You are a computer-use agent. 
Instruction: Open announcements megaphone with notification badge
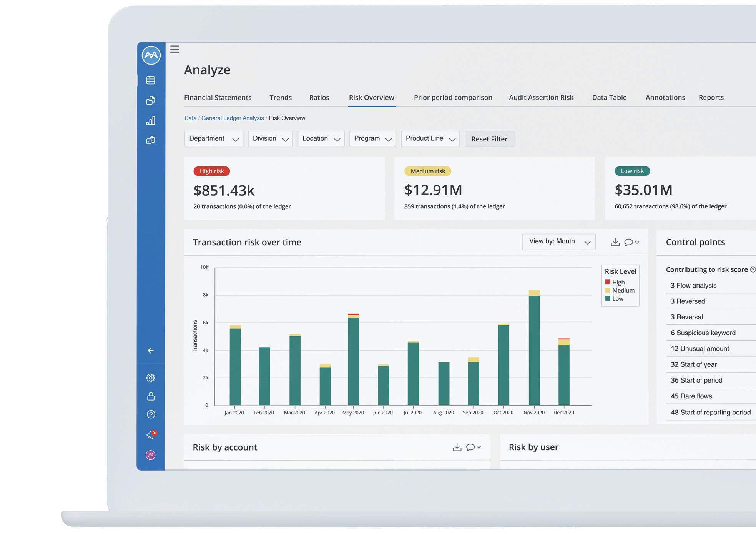pos(151,434)
